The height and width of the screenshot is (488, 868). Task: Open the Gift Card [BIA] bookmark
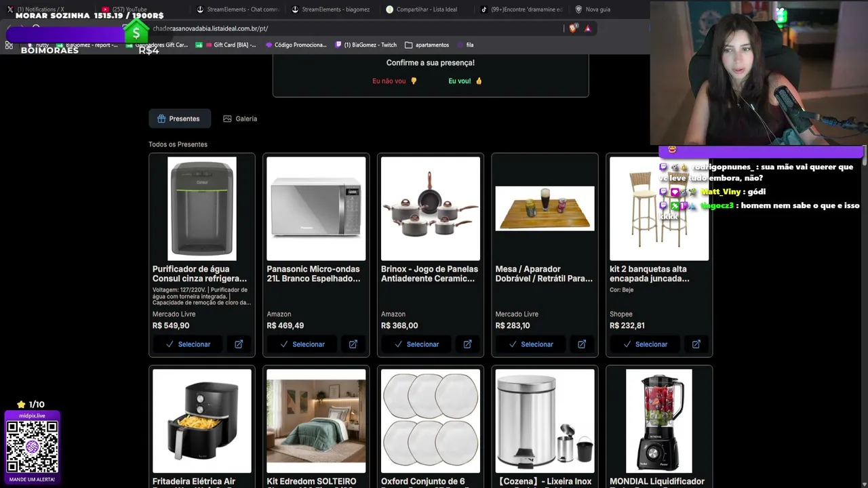226,45
